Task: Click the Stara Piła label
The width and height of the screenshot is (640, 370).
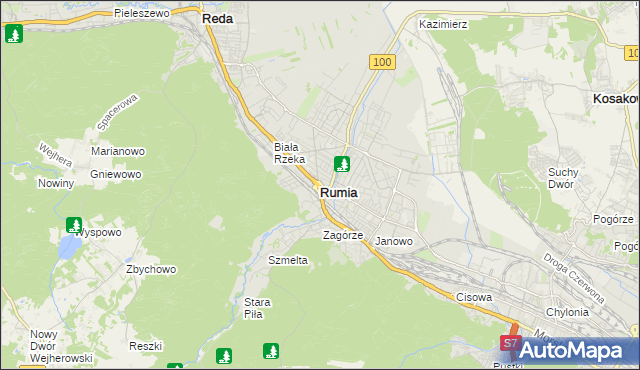Action: point(257,308)
